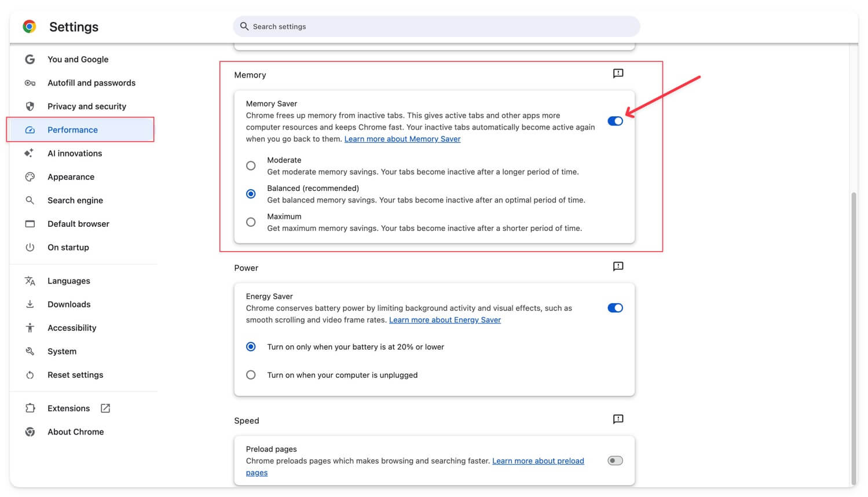Image resolution: width=868 pixels, height=497 pixels.
Task: Click the Chrome icon for About Chrome
Action: 30,432
